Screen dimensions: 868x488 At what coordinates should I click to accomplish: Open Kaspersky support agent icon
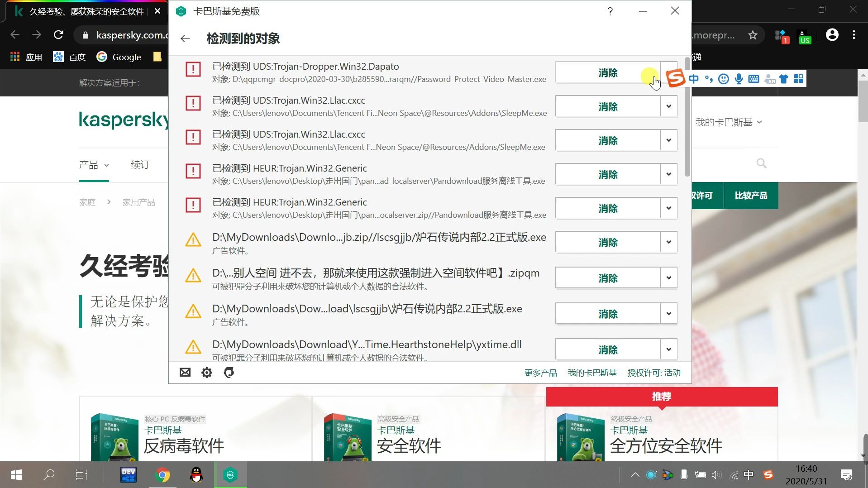click(229, 373)
